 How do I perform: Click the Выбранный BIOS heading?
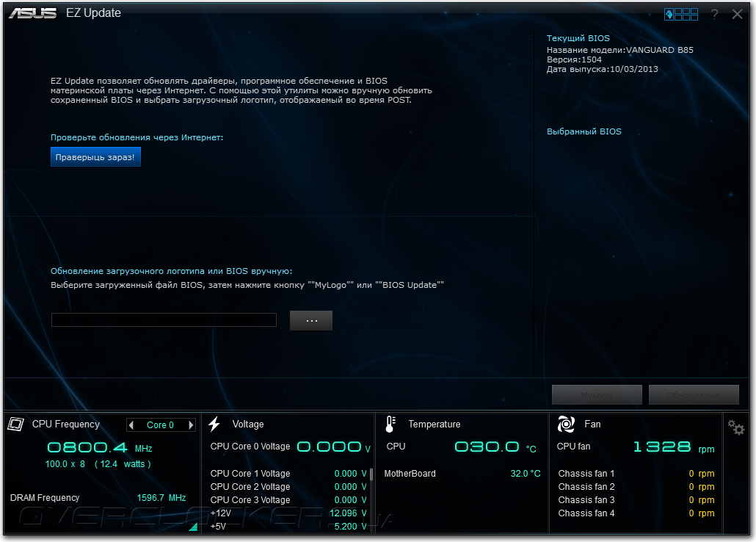tap(584, 131)
